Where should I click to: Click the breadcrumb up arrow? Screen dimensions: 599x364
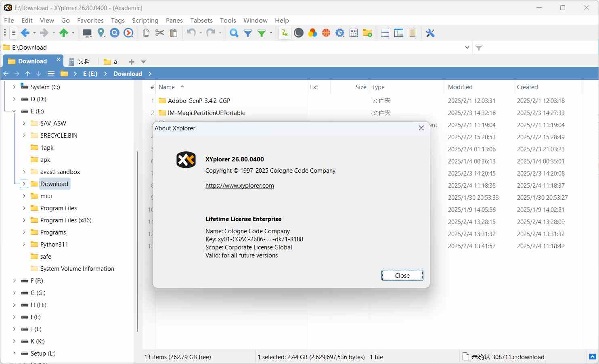pos(27,73)
